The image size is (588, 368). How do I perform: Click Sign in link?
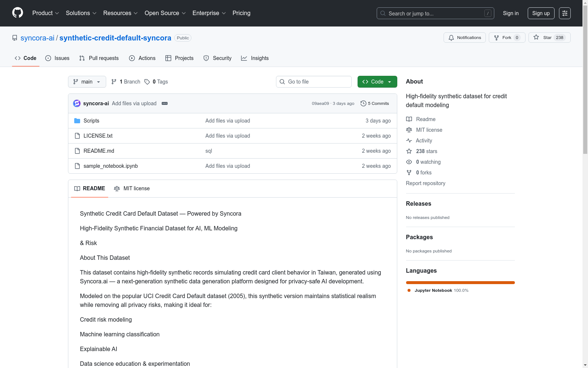pyautogui.click(x=511, y=13)
